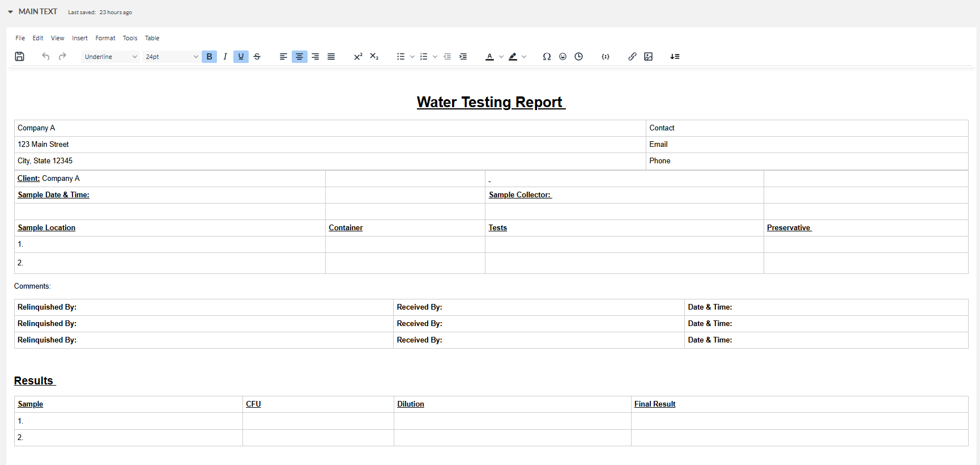The width and height of the screenshot is (980, 465).
Task: Undo the last edit
Action: tap(46, 56)
